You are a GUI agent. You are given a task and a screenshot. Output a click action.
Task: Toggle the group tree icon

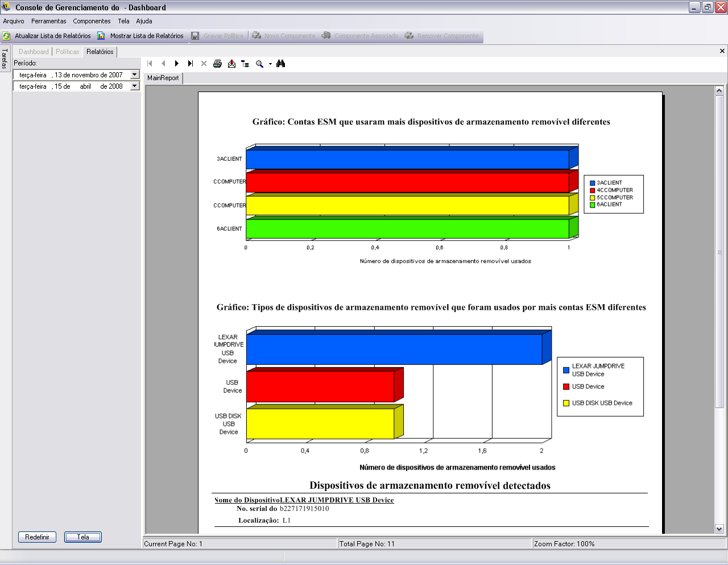pyautogui.click(x=245, y=64)
